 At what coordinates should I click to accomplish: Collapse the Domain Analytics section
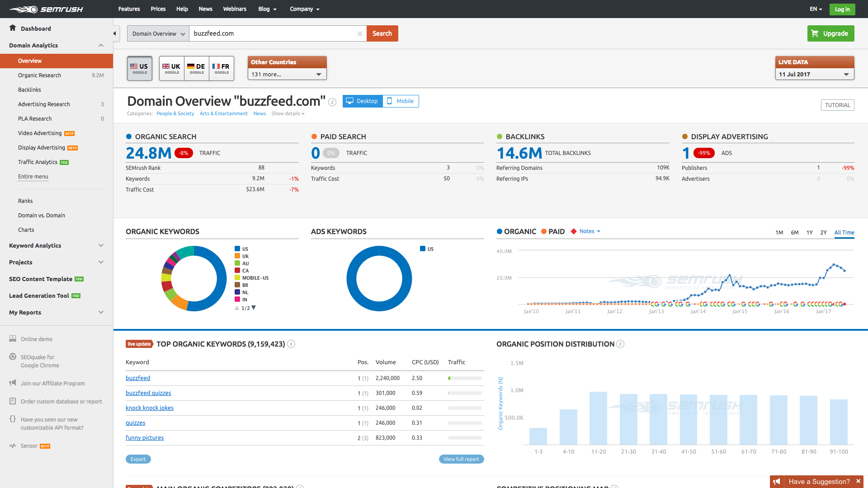coord(101,45)
